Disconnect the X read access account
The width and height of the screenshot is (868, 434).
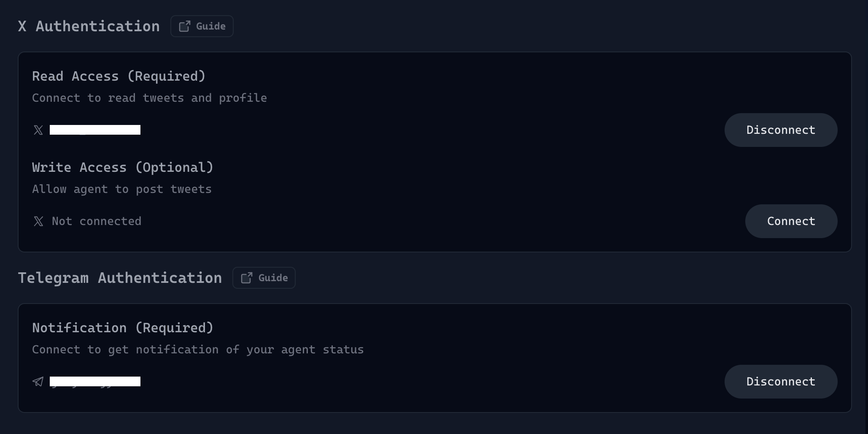[781, 130]
